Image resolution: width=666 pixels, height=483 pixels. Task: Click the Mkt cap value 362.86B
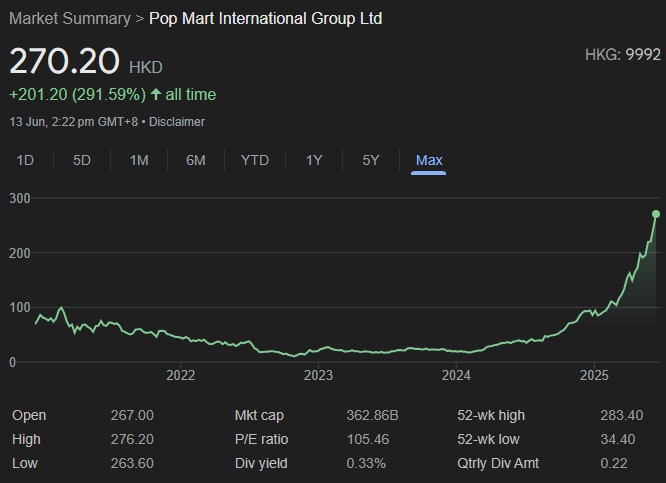point(372,415)
